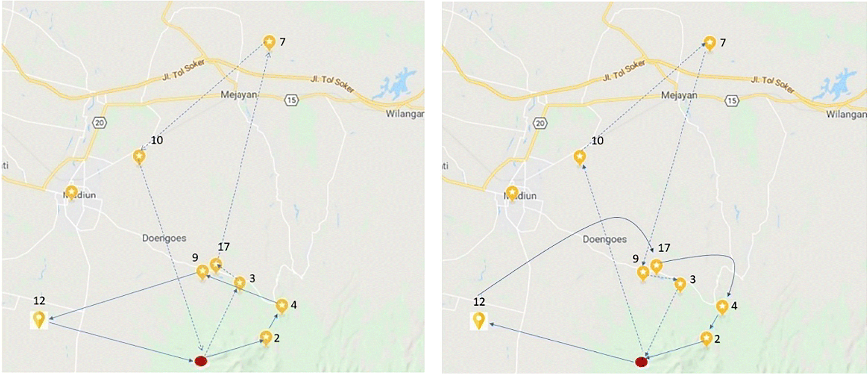This screenshot has height=374, width=868.
Task: Click star marker 7 on left map
Action: tap(269, 43)
